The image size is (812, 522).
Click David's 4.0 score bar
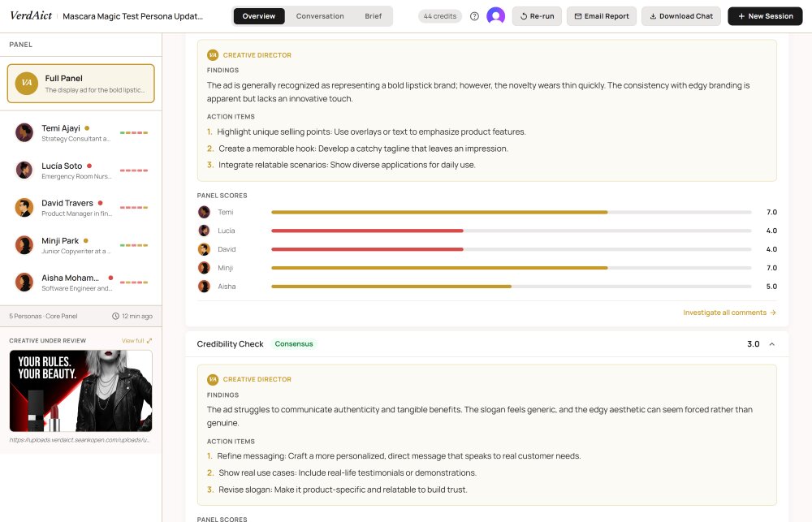click(x=511, y=249)
